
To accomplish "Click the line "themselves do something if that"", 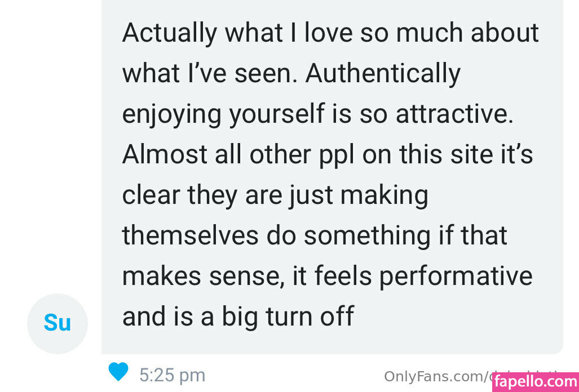I will [x=315, y=235].
